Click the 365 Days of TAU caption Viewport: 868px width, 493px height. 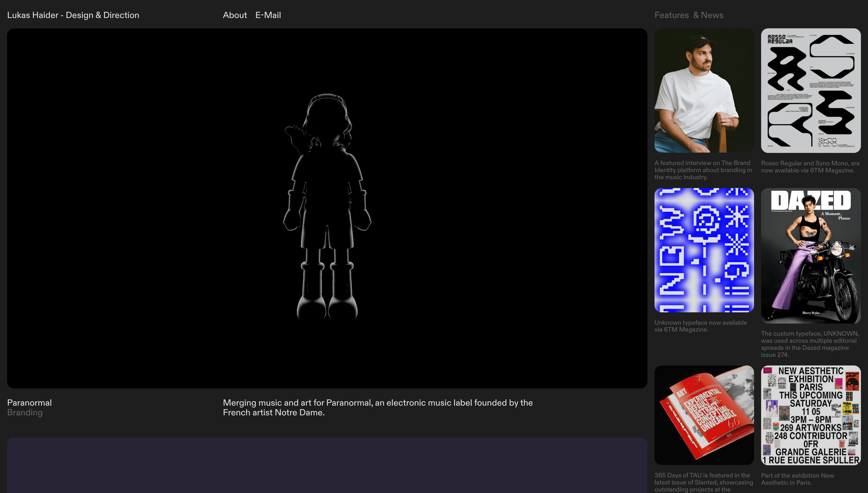point(703,482)
